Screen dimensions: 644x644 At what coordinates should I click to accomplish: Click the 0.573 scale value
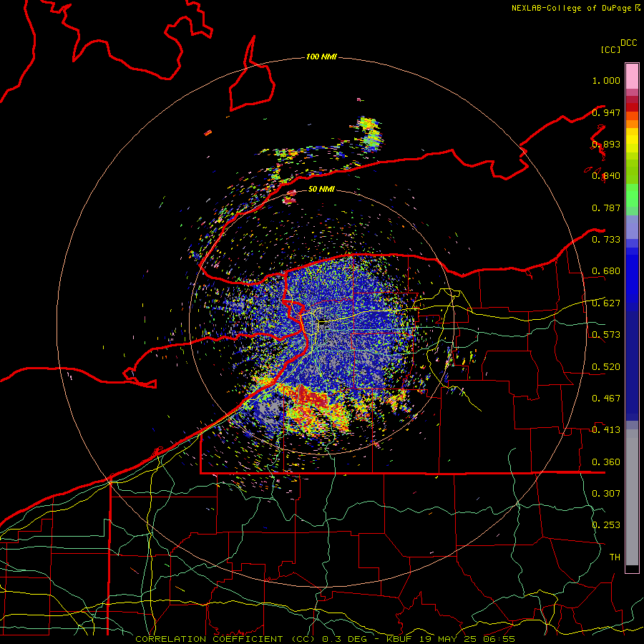[x=606, y=335]
